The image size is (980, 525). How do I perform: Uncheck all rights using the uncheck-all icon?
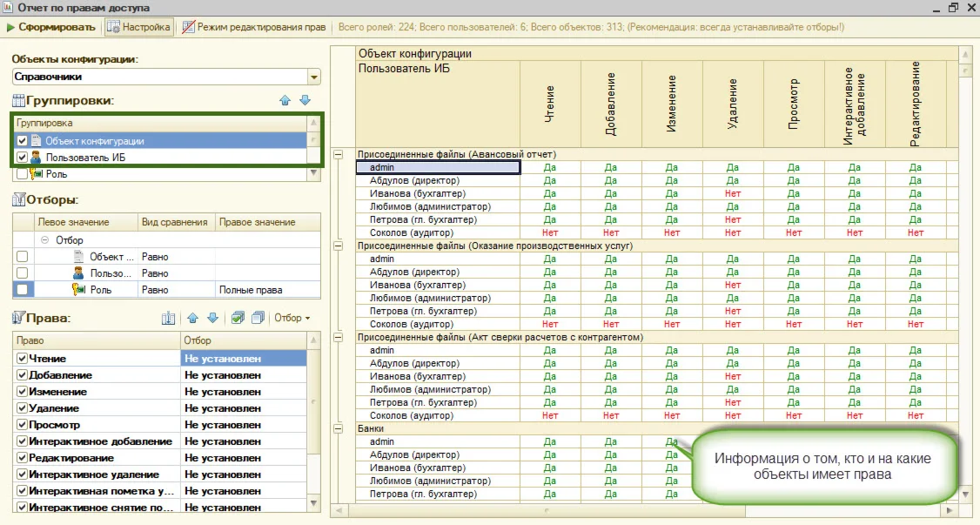click(x=257, y=319)
